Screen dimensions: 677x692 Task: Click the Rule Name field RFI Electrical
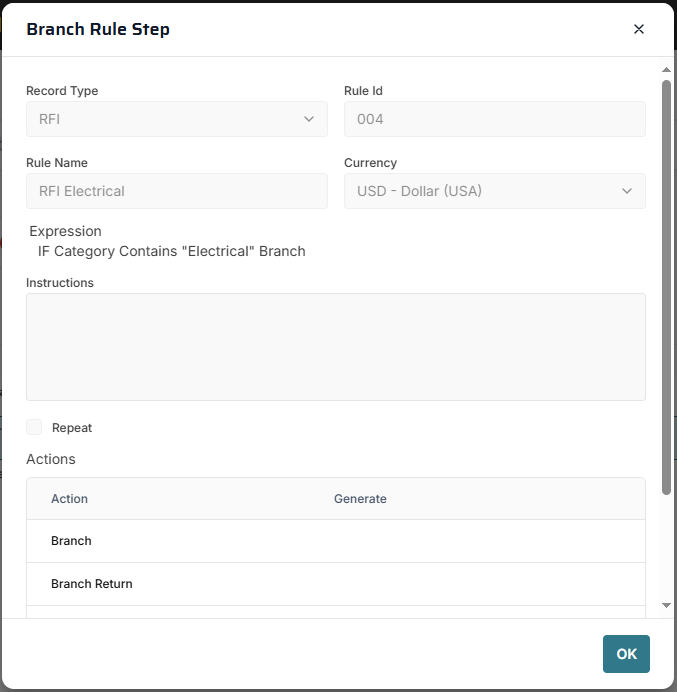click(176, 191)
